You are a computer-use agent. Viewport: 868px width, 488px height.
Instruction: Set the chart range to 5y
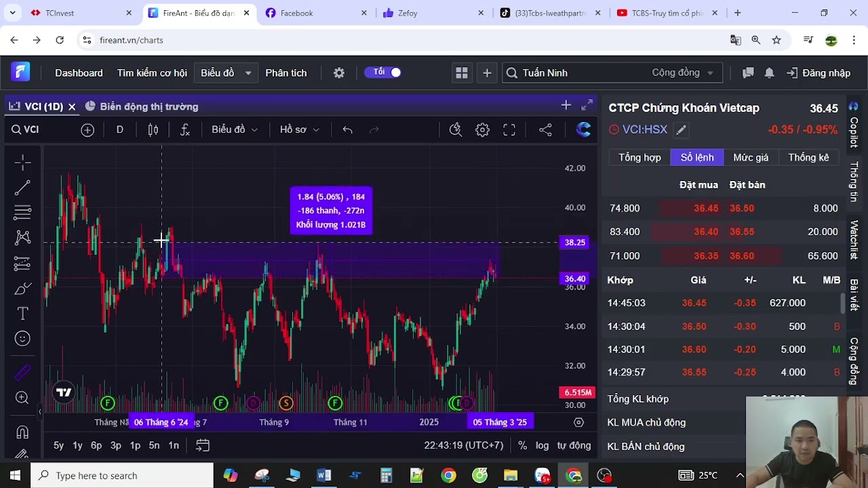coord(58,445)
